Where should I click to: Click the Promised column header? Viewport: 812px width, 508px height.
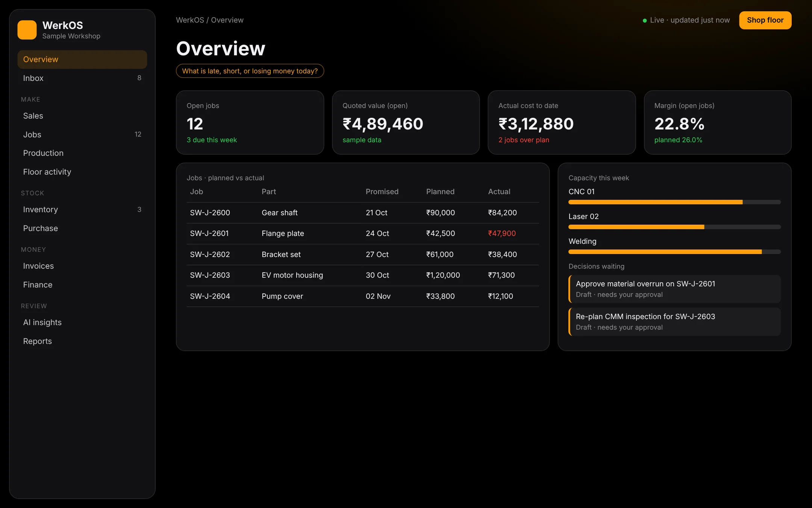(x=382, y=192)
